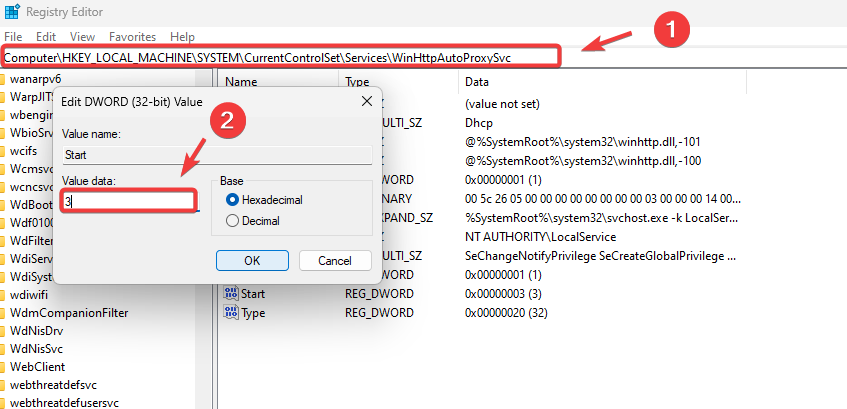Select the wdiwifi folder icon
Image resolution: width=847 pixels, height=409 pixels.
coord(2,295)
